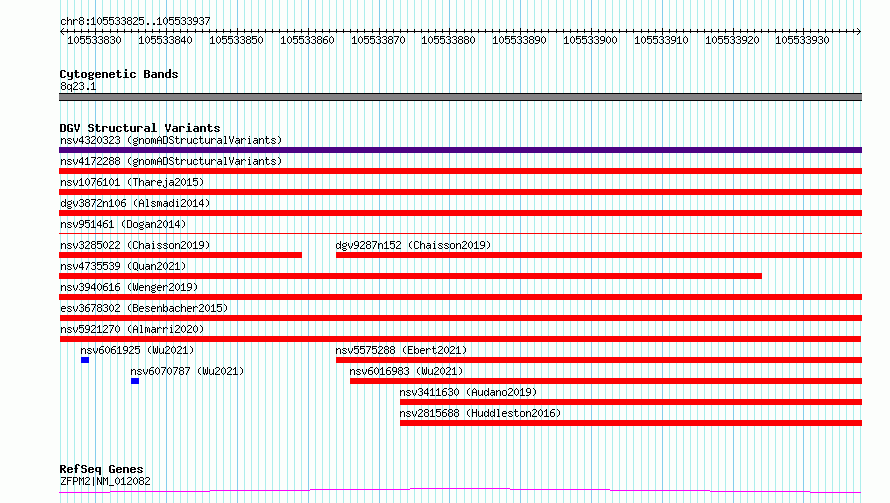This screenshot has width=890, height=503.
Task: Click the nsv1076101 (Thareja2015) label
Action: coord(132,182)
